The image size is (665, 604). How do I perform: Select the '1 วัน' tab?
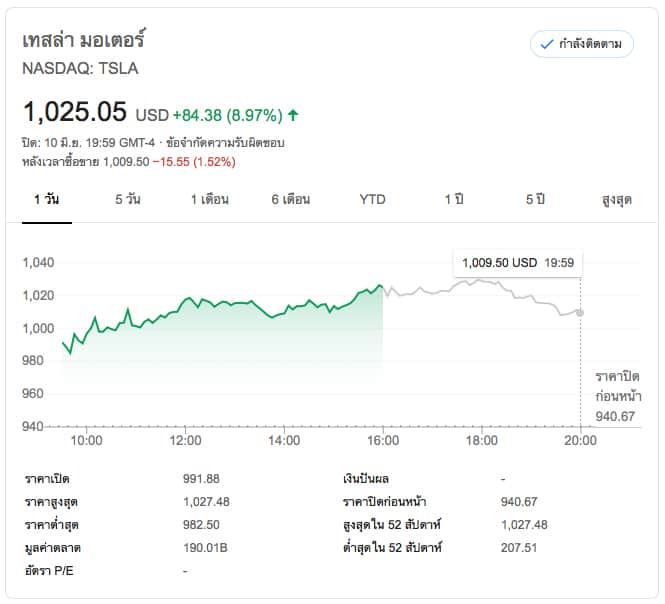46,199
